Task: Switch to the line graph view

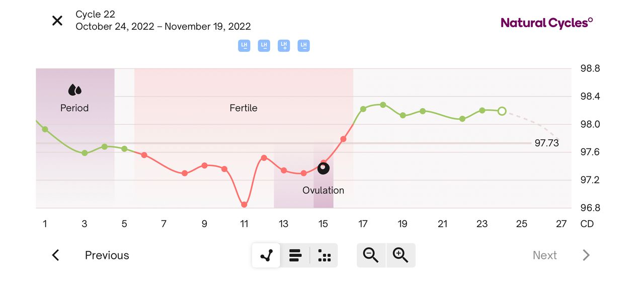Action: click(267, 255)
